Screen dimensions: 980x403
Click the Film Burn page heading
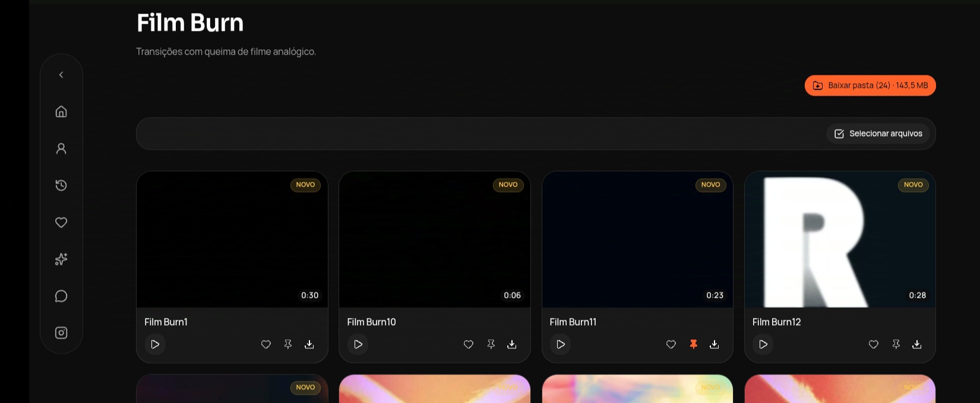[x=190, y=23]
